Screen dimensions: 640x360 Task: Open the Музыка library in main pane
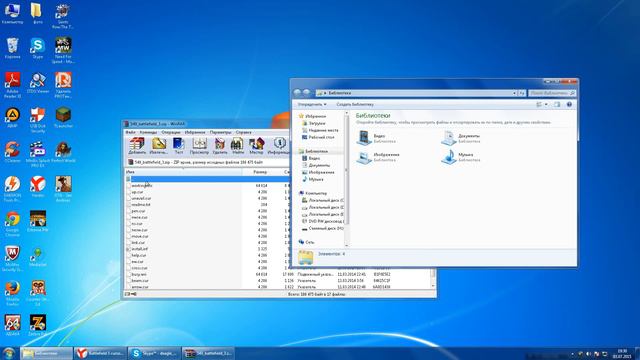pyautogui.click(x=461, y=157)
